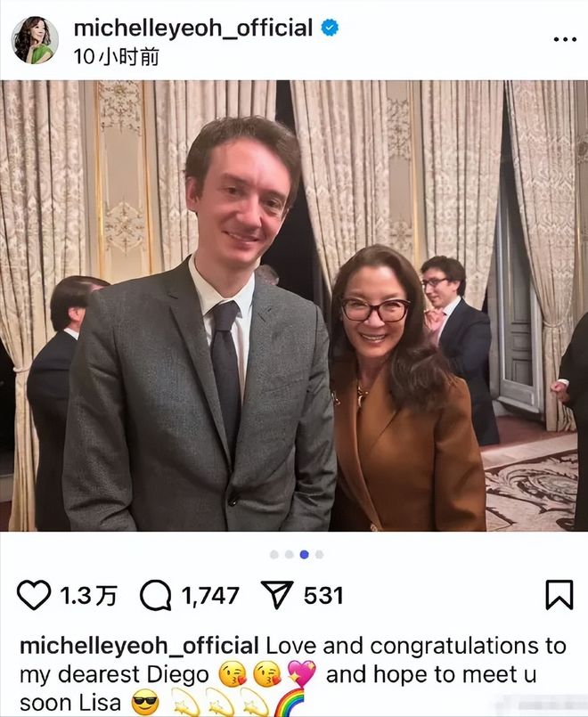This screenshot has width=588, height=717.
Task: Tap the 10小时前 timestamp
Action: pos(116,57)
